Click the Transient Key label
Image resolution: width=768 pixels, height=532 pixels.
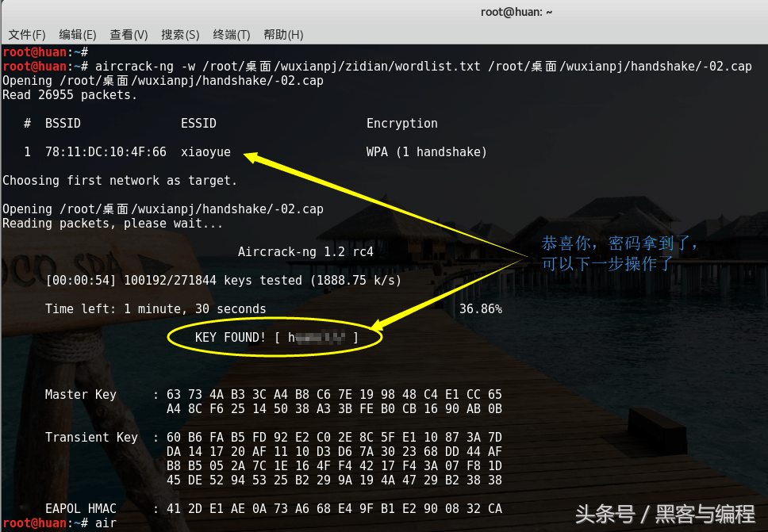pyautogui.click(x=90, y=438)
